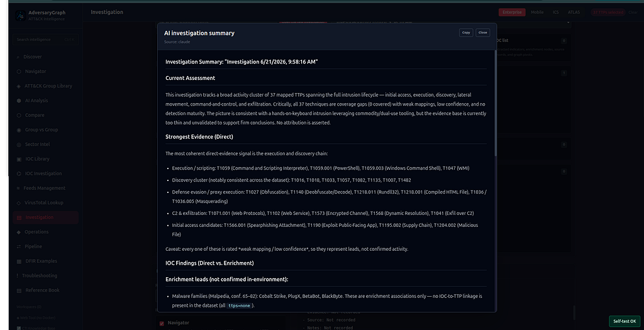Click the Investigation red sidebar icon
The image size is (644, 330).
pyautogui.click(x=18, y=217)
